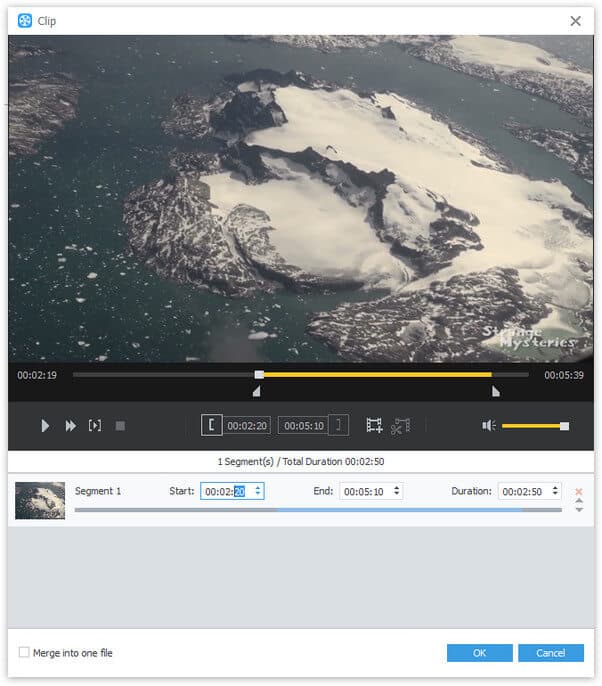Click the 00:05:10 end time field in toolbar
This screenshot has height=686, width=602.
304,426
